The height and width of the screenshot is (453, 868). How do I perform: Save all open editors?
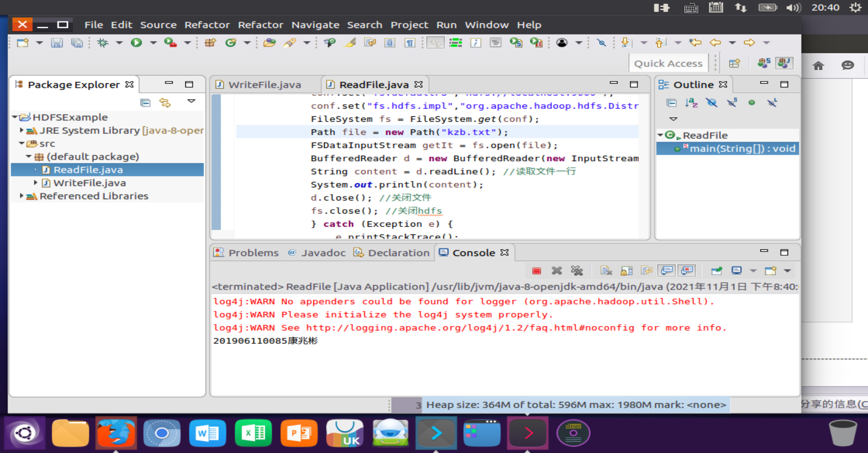point(77,43)
